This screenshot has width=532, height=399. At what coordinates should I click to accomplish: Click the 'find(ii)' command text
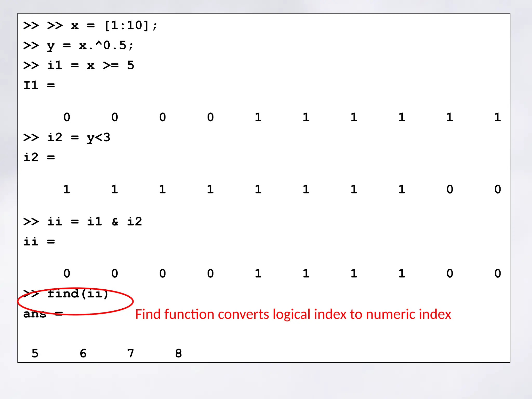[78, 294]
